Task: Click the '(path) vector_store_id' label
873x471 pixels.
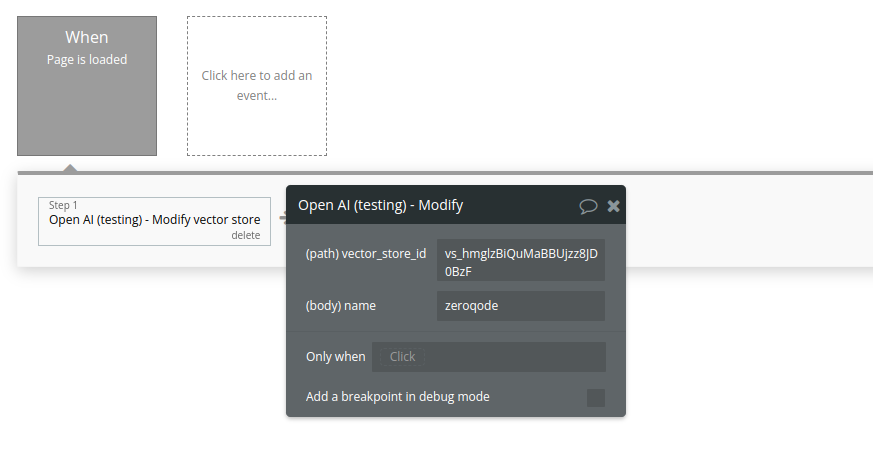Action: 366,254
